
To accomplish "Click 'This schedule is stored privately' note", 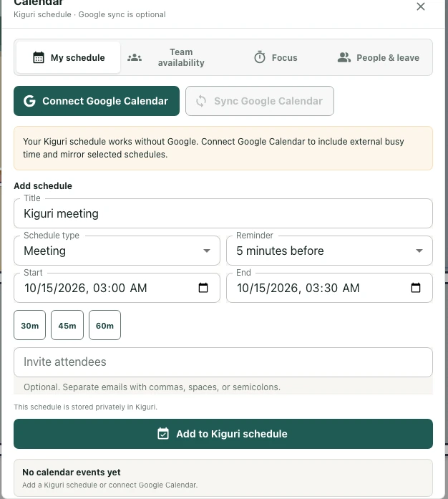I will coord(86,407).
